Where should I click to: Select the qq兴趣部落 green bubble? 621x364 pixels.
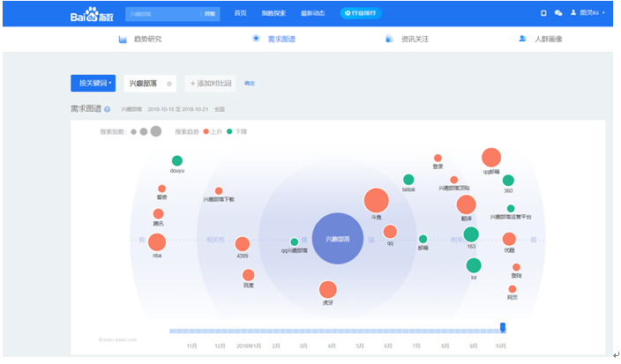(x=295, y=241)
